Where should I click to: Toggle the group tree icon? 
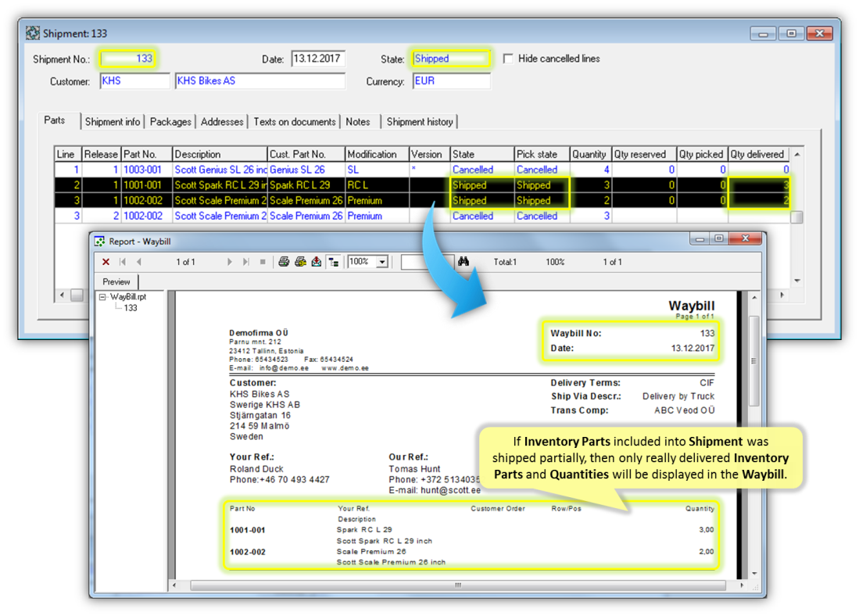pos(334,262)
